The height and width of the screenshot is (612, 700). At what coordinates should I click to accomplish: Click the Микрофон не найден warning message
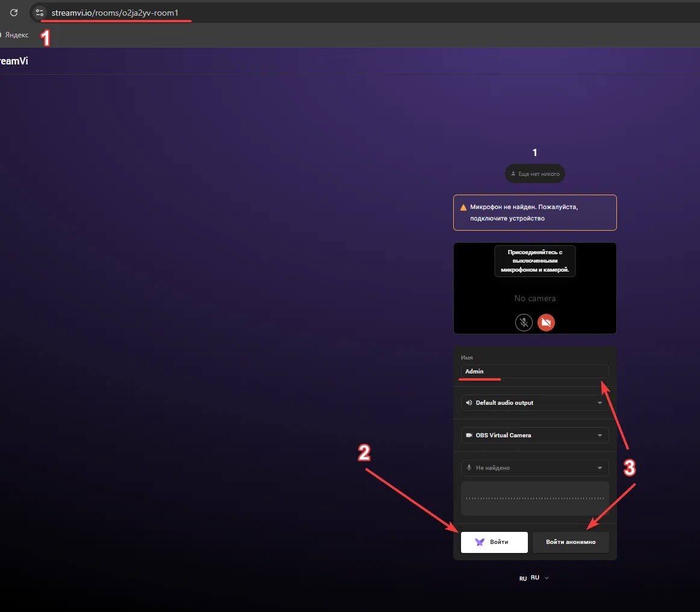pos(535,213)
